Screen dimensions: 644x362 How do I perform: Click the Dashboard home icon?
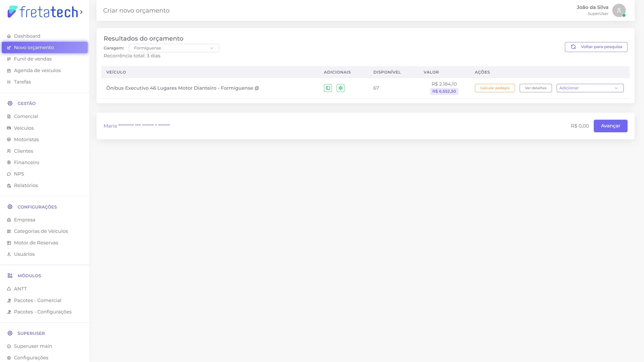pos(9,36)
